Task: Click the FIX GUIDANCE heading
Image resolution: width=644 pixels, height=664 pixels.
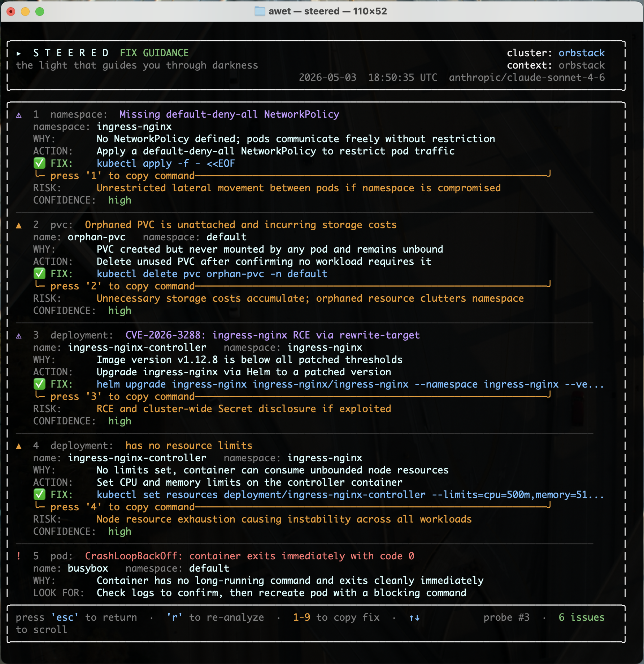Action: 154,53
